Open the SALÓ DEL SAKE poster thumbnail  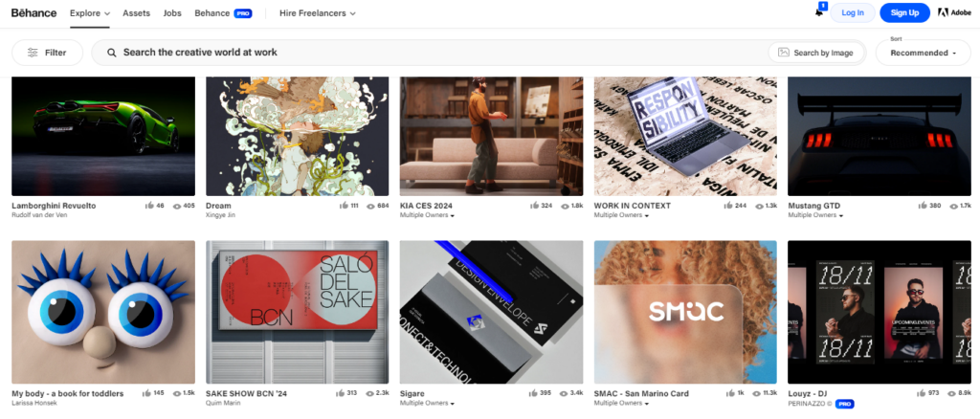pos(297,312)
